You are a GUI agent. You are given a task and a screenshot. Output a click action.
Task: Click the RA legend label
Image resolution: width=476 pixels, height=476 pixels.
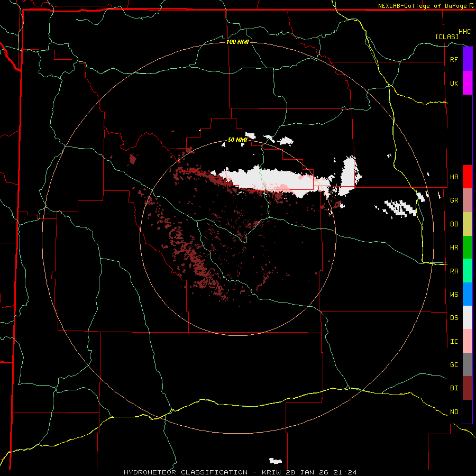point(454,271)
